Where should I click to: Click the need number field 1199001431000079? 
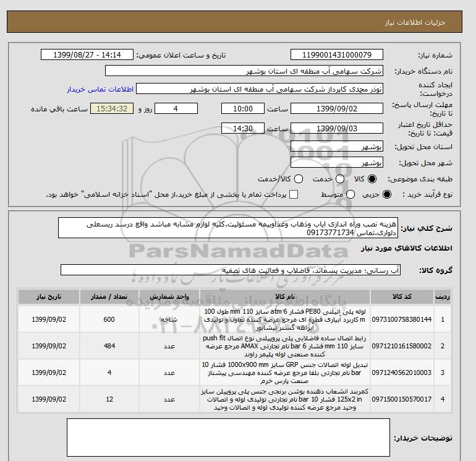click(x=337, y=54)
